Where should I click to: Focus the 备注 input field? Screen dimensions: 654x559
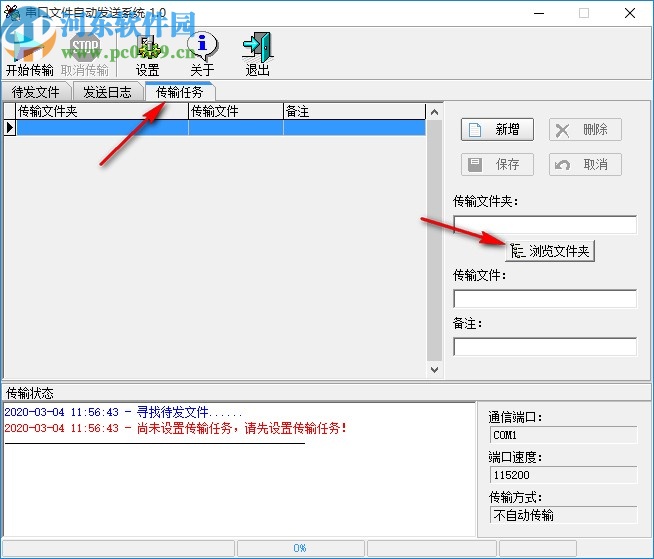(x=545, y=347)
